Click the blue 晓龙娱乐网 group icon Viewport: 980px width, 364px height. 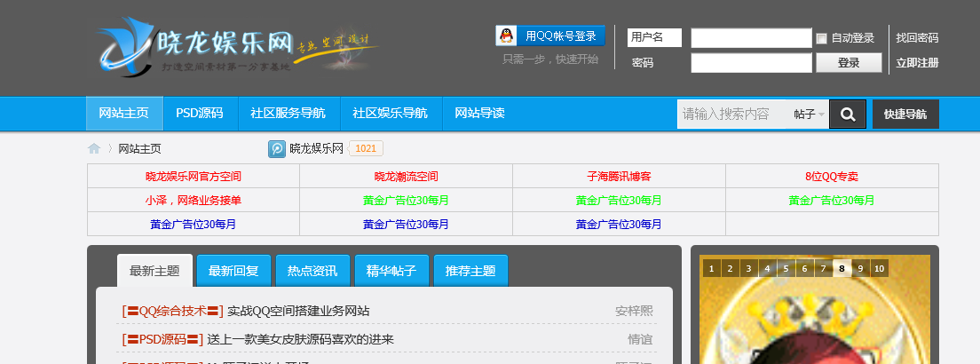coord(277,149)
